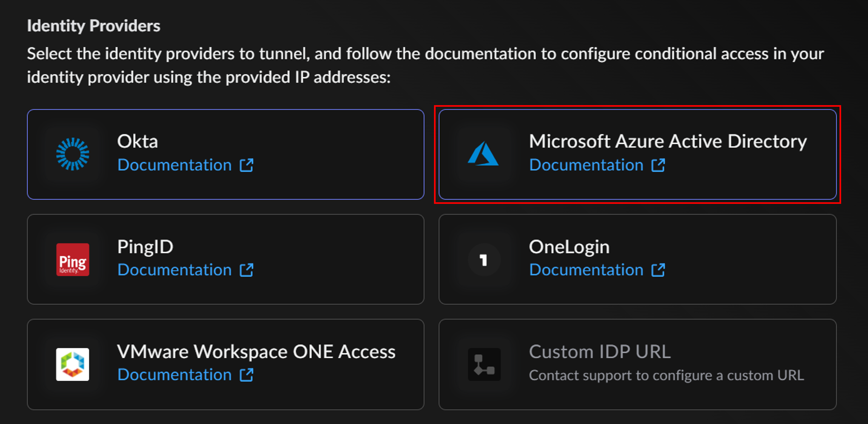Viewport: 868px width, 424px height.
Task: Click external link icon beside Azure Documentation
Action: [658, 165]
